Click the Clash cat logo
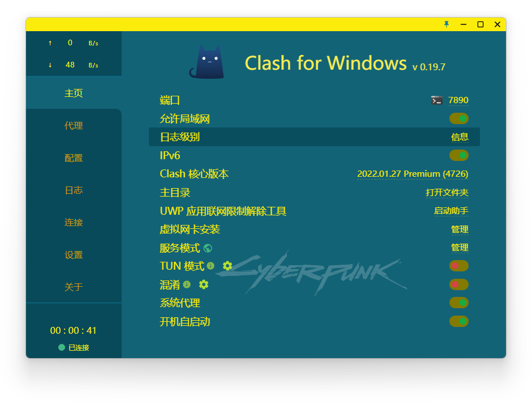The width and height of the screenshot is (532, 404). pos(206,62)
